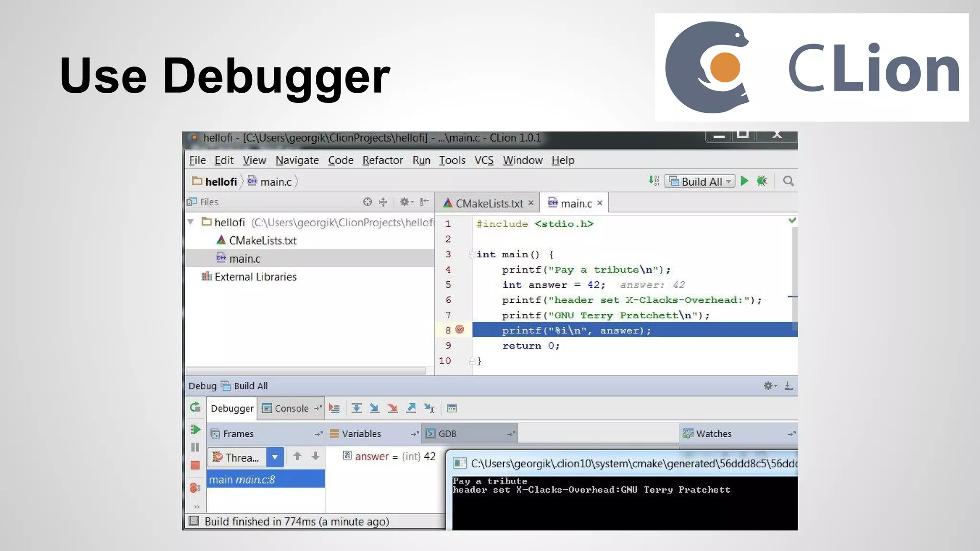Collapse all in the Files panel

click(383, 202)
